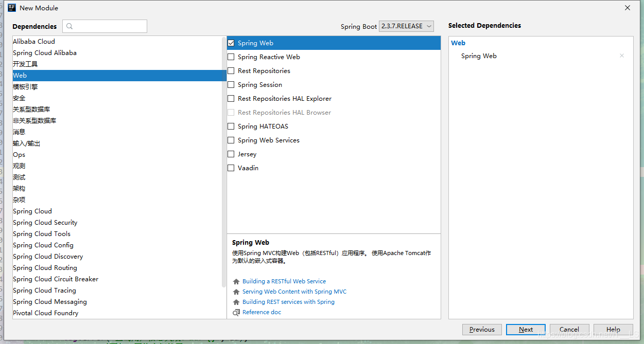Click home icon beside Building REST services link
Viewport: 644px width, 344px height.
pyautogui.click(x=236, y=302)
